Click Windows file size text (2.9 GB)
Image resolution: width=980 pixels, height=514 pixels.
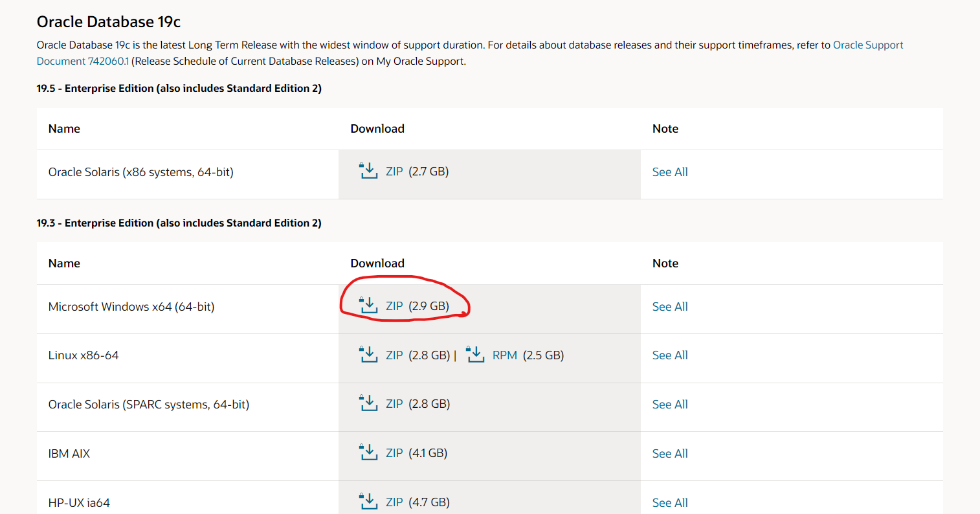point(429,306)
